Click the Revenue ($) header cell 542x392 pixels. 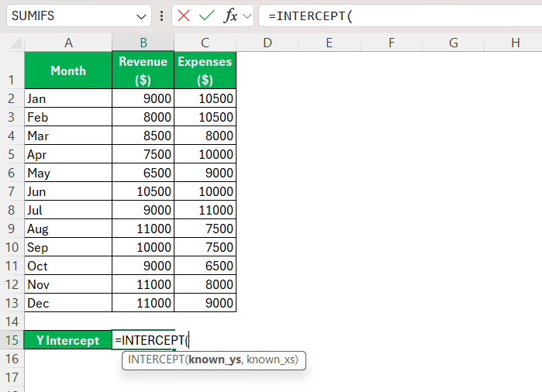[143, 70]
